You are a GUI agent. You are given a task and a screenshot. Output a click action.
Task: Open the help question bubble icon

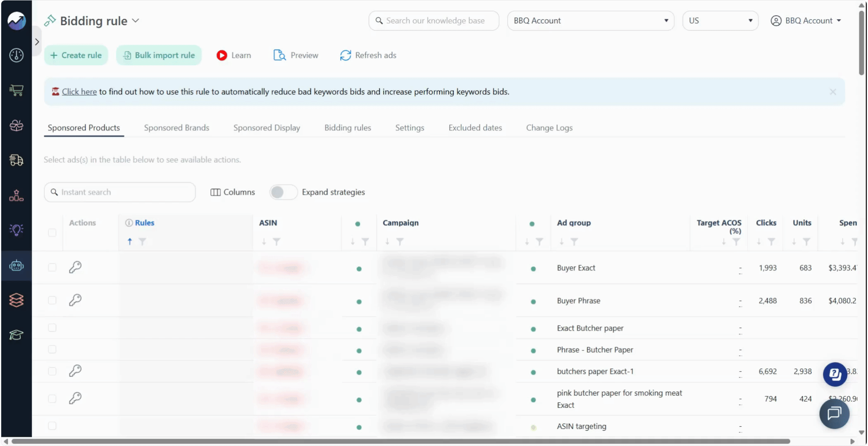click(835, 375)
